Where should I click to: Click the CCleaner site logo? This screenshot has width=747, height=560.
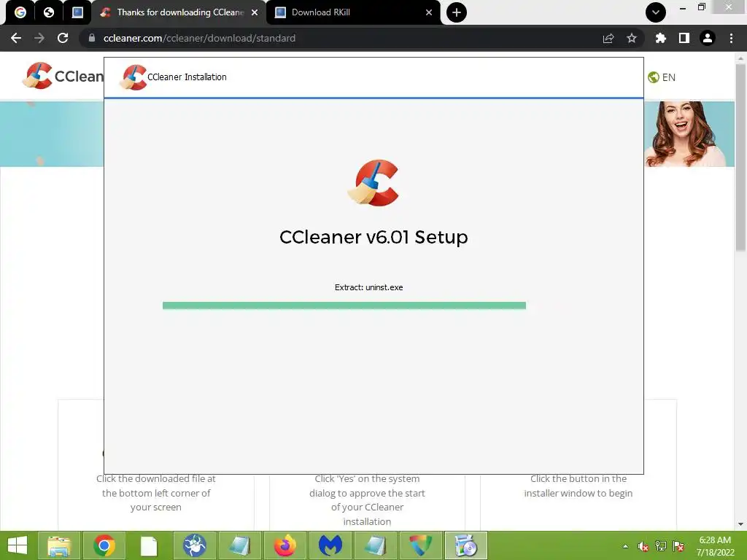63,76
